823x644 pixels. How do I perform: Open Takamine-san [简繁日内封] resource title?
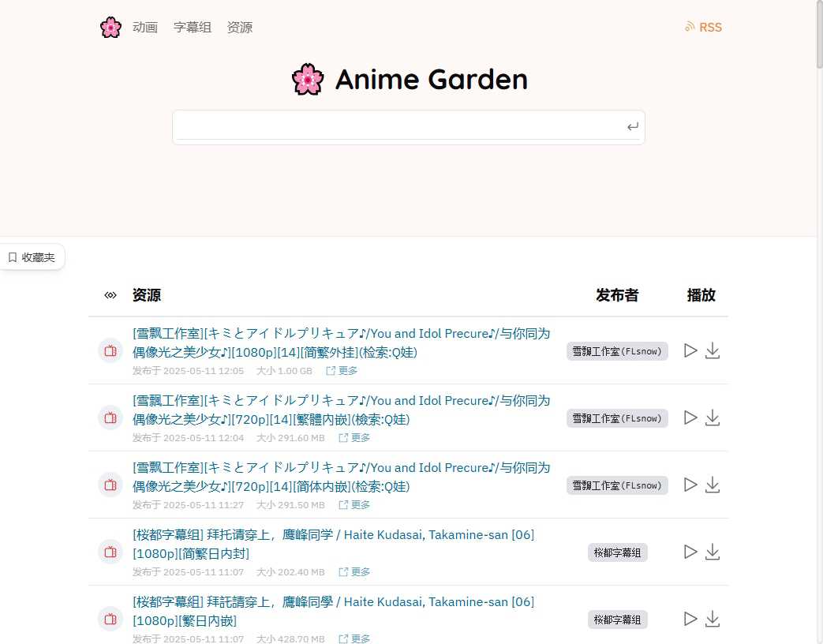333,545
